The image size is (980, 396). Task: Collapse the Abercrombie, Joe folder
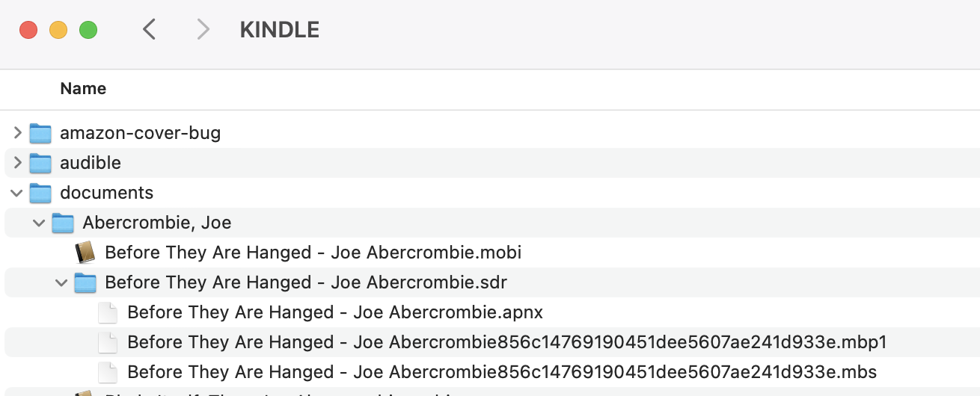40,223
